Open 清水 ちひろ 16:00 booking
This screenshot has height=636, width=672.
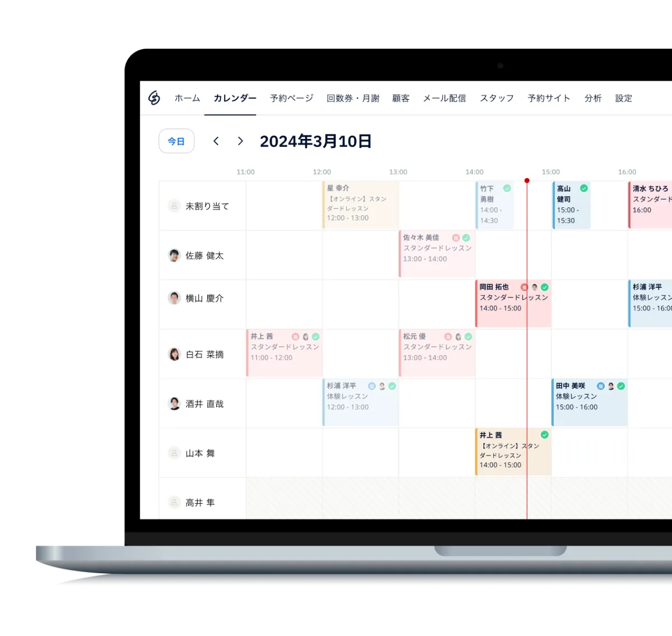coord(650,205)
